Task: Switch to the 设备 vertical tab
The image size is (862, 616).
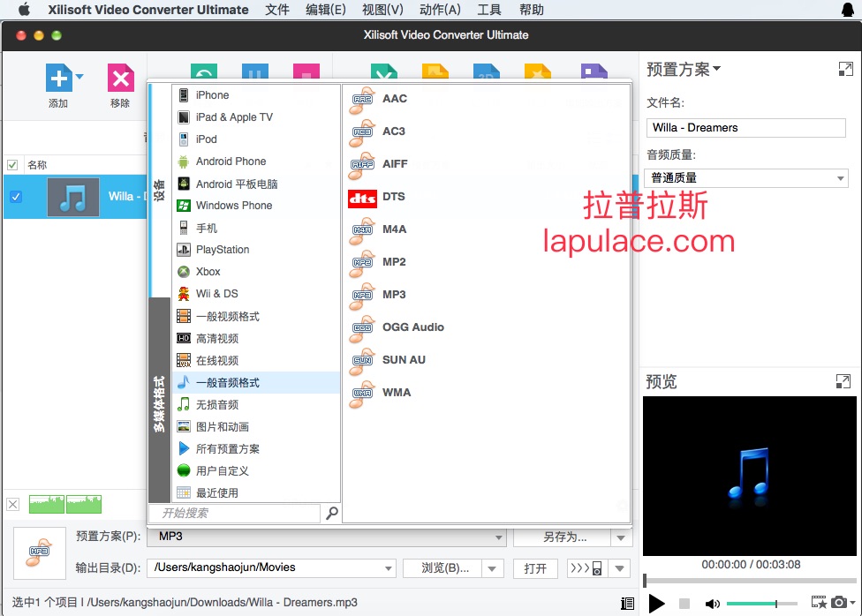Action: coord(159,190)
